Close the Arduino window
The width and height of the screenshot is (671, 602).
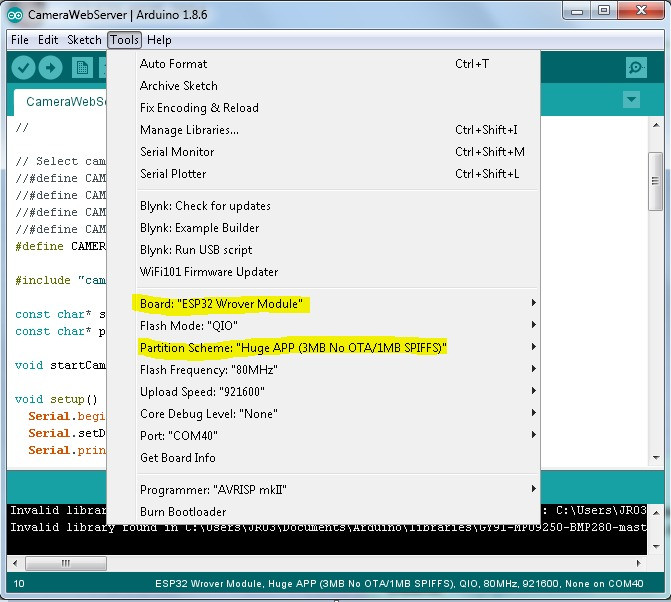(641, 11)
